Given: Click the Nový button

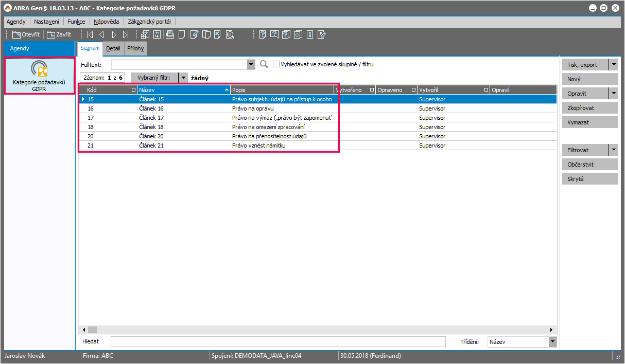Looking at the screenshot, I should pos(589,79).
